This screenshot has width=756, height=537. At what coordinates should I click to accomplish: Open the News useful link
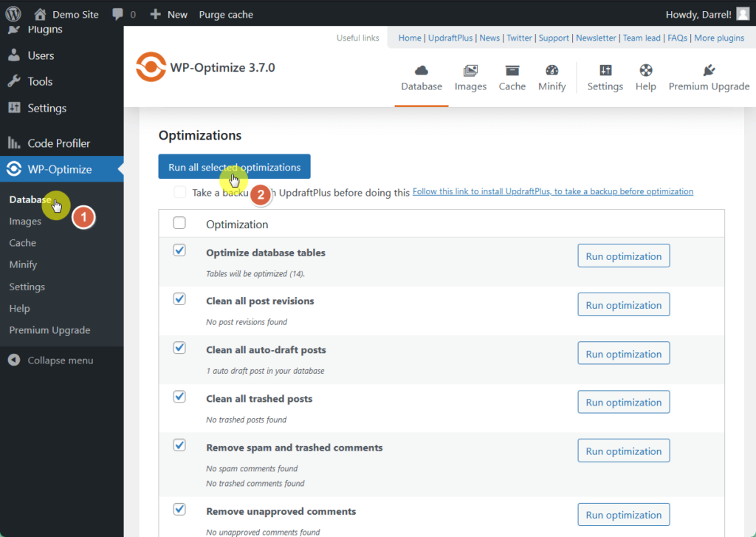pyautogui.click(x=489, y=38)
